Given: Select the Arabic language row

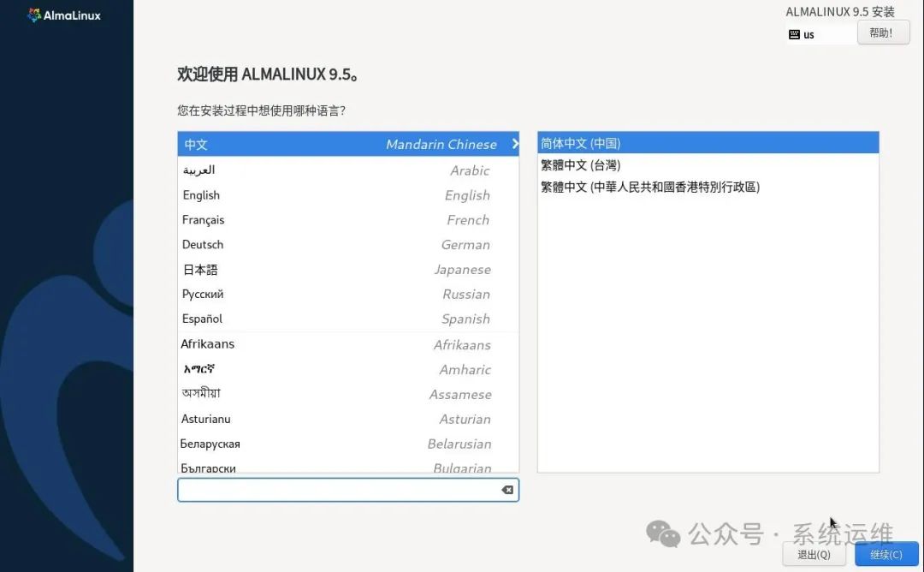Looking at the screenshot, I should tap(348, 170).
